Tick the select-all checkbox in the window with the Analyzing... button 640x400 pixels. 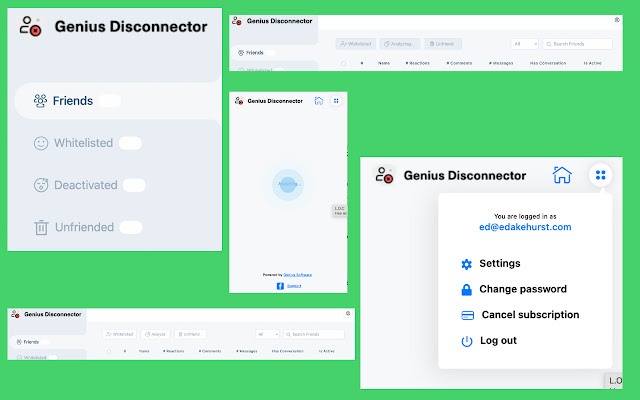pyautogui.click(x=343, y=63)
